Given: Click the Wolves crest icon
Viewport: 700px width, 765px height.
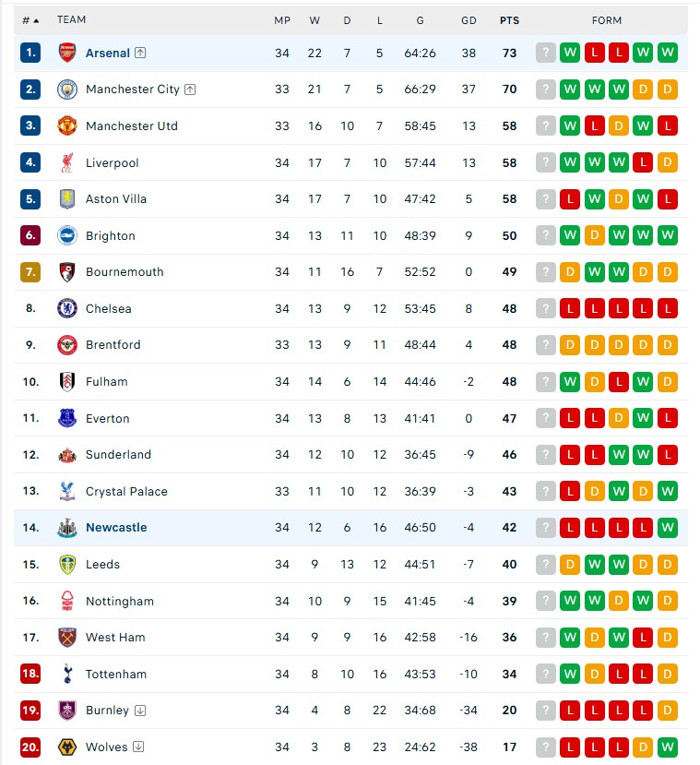Looking at the screenshot, I should click(68, 747).
